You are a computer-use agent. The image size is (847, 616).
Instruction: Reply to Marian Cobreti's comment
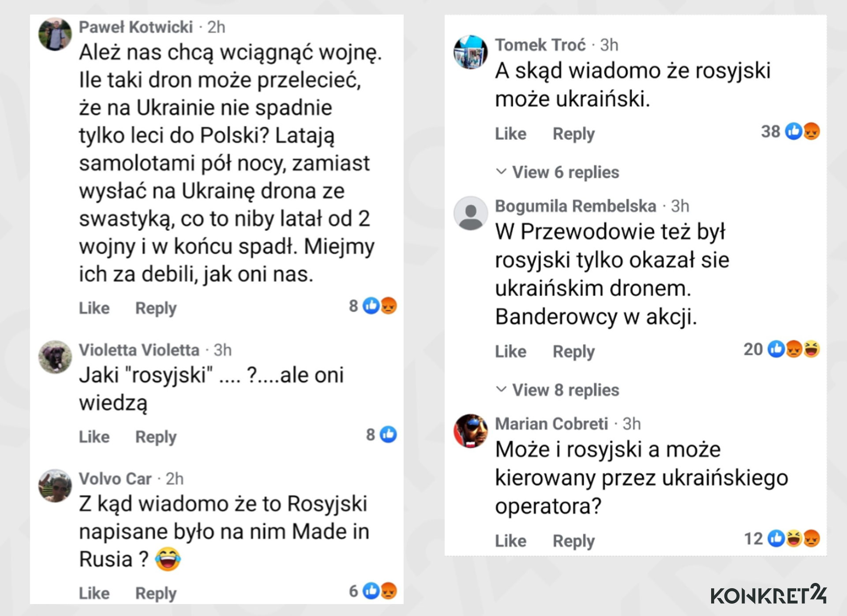tap(573, 541)
